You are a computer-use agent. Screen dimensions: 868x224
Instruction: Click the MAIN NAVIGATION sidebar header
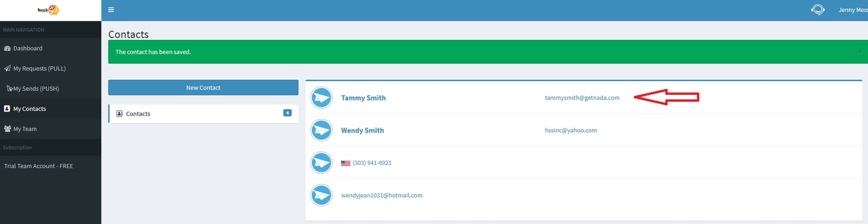pyautogui.click(x=23, y=30)
